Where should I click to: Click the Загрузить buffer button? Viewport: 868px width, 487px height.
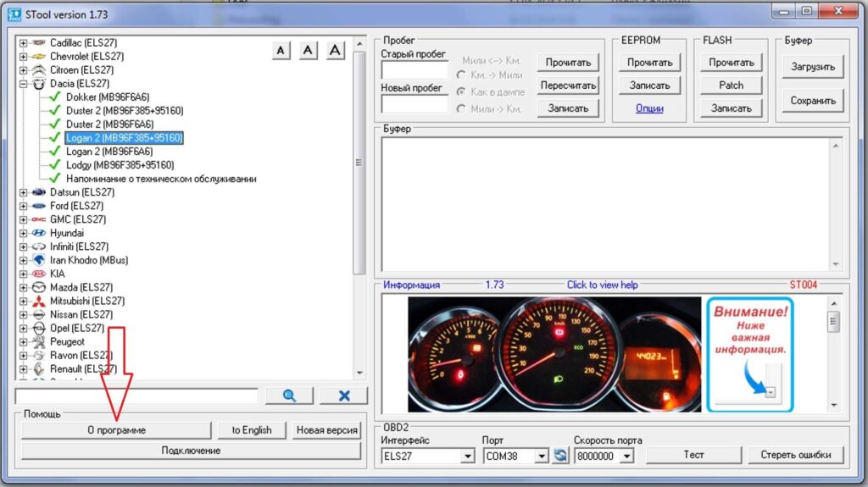[x=813, y=66]
